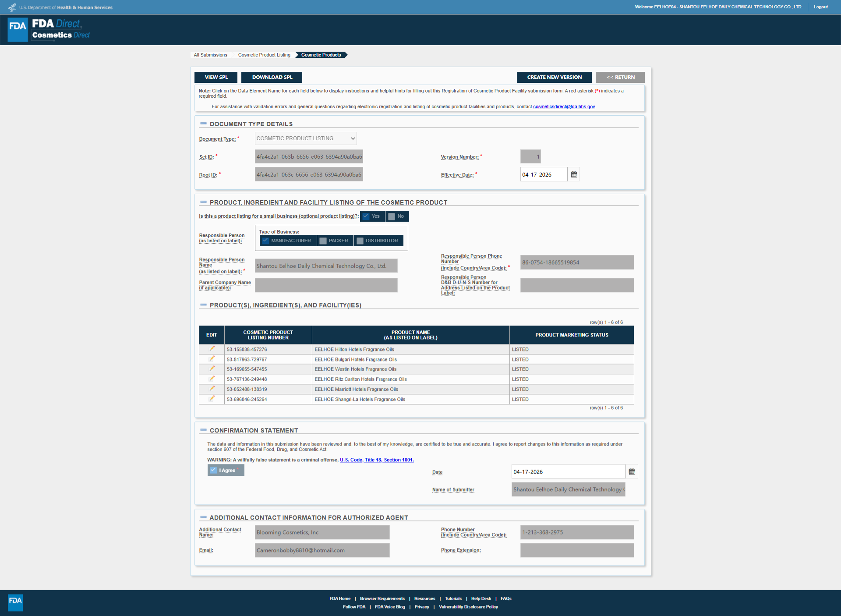Viewport: 841px width, 616px height.
Task: Click the HHS eagle logo icon
Action: 12,7
